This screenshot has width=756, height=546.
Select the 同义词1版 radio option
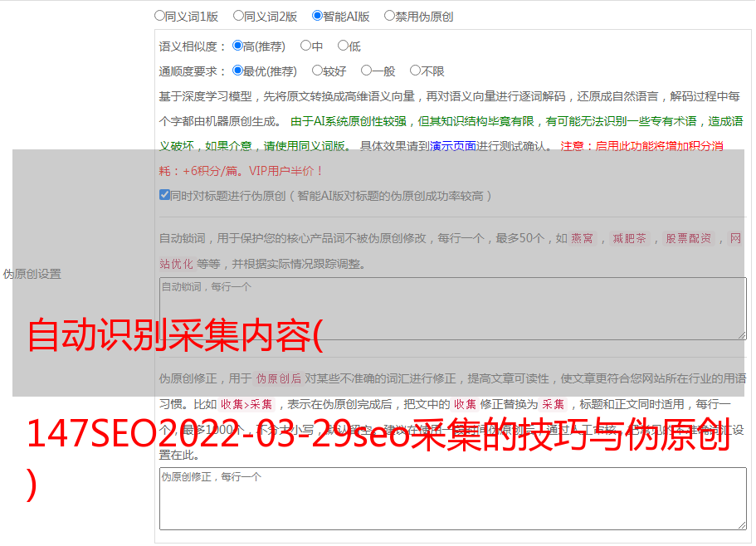159,16
